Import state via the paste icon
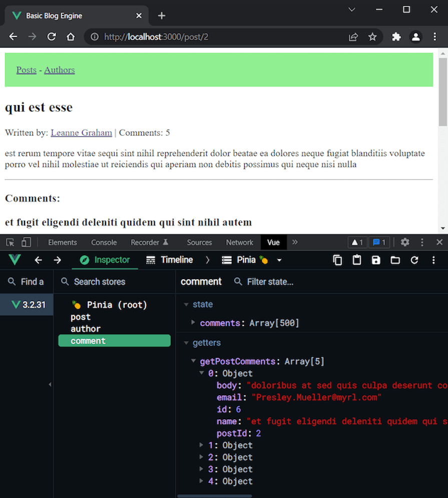 [x=356, y=260]
